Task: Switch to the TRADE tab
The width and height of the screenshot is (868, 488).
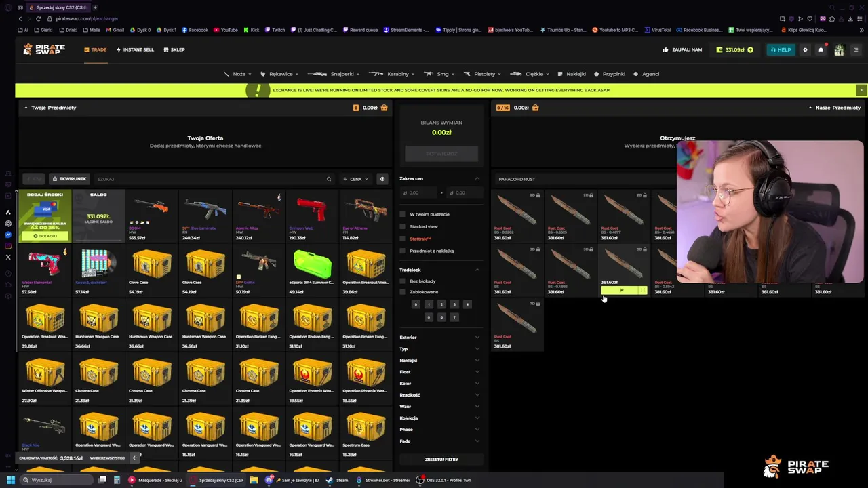Action: 96,49
